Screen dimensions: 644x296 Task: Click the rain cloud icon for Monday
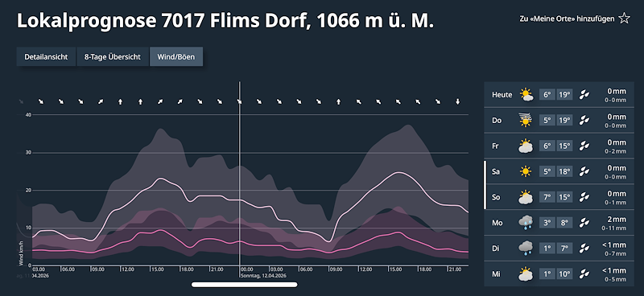[x=526, y=223]
